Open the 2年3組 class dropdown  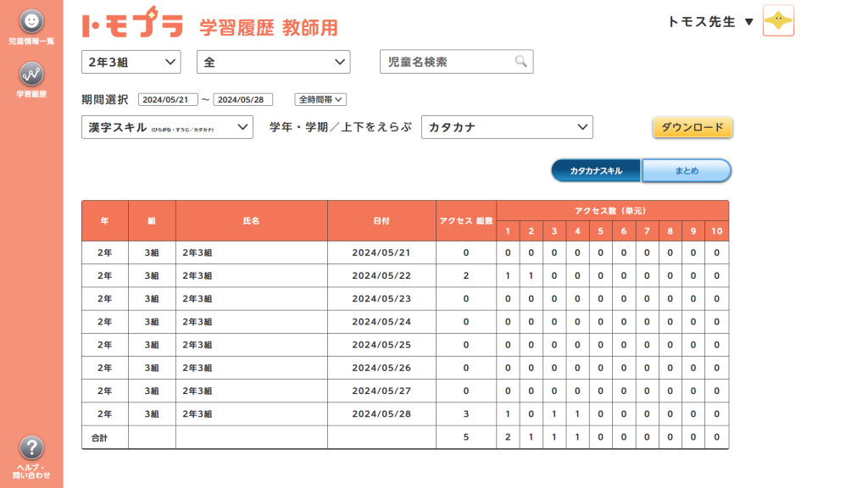pyautogui.click(x=131, y=62)
